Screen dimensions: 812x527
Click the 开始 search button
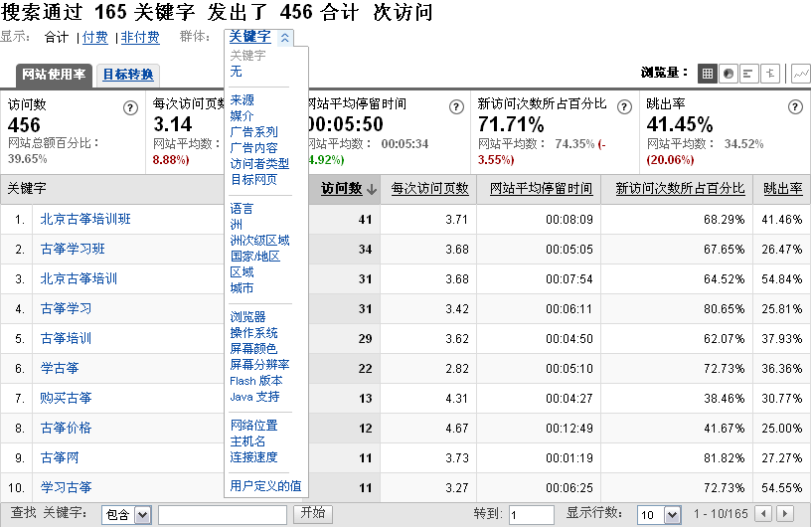(x=311, y=514)
